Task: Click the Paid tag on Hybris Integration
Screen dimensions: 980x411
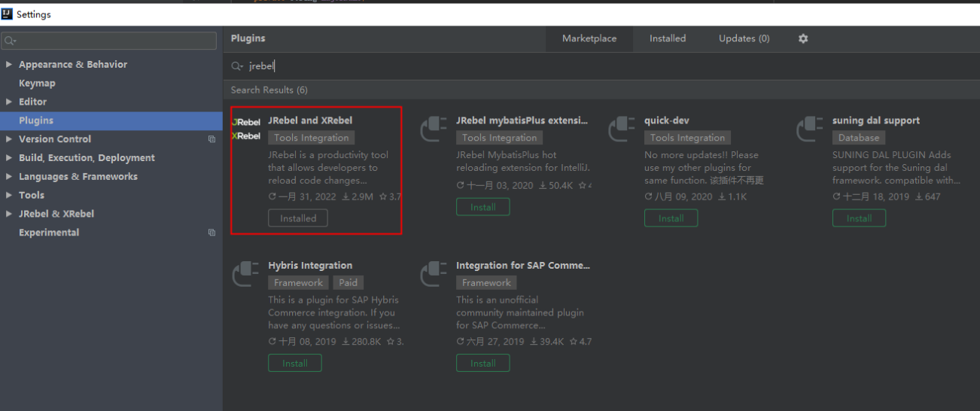Action: [348, 283]
